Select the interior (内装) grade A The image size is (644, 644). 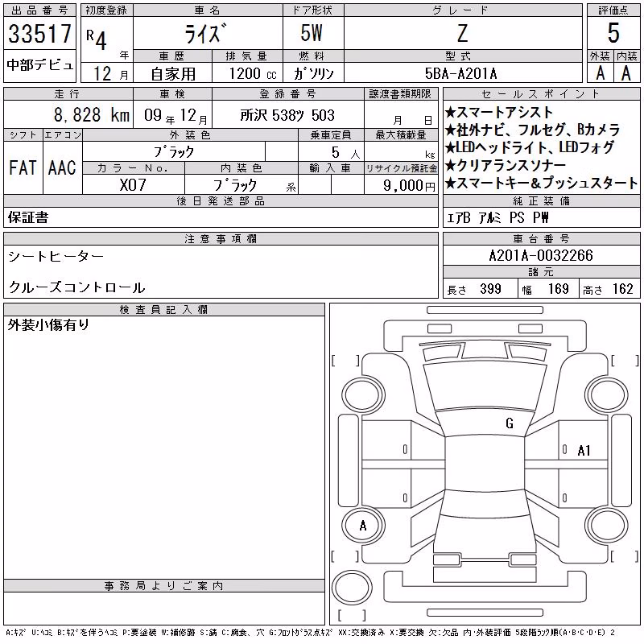pyautogui.click(x=626, y=73)
